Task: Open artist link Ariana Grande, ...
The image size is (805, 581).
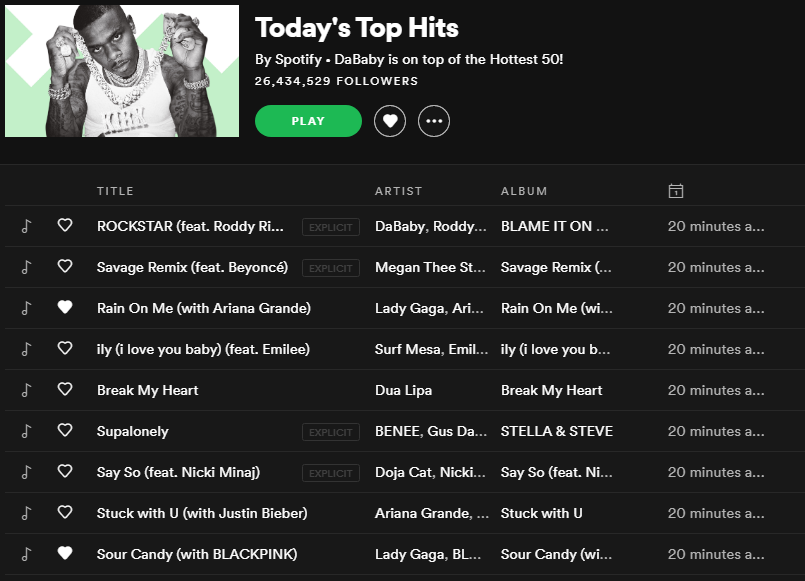Action: tap(432, 514)
